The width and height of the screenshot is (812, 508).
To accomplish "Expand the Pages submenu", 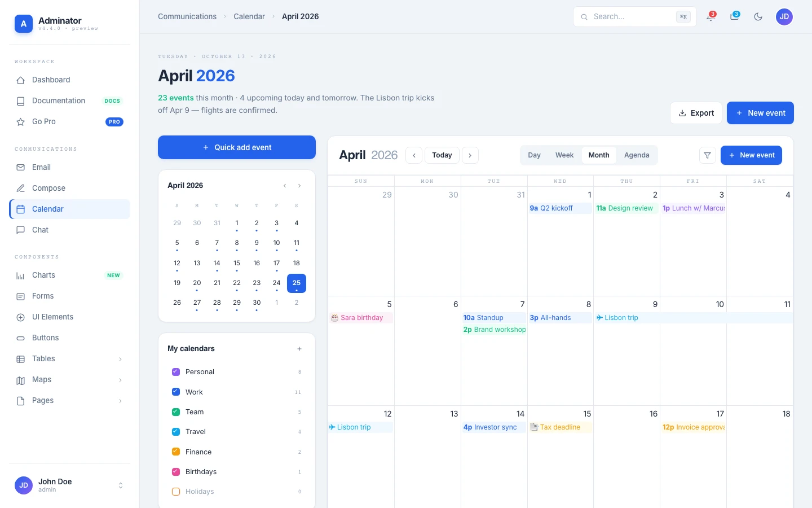I will 70,401.
